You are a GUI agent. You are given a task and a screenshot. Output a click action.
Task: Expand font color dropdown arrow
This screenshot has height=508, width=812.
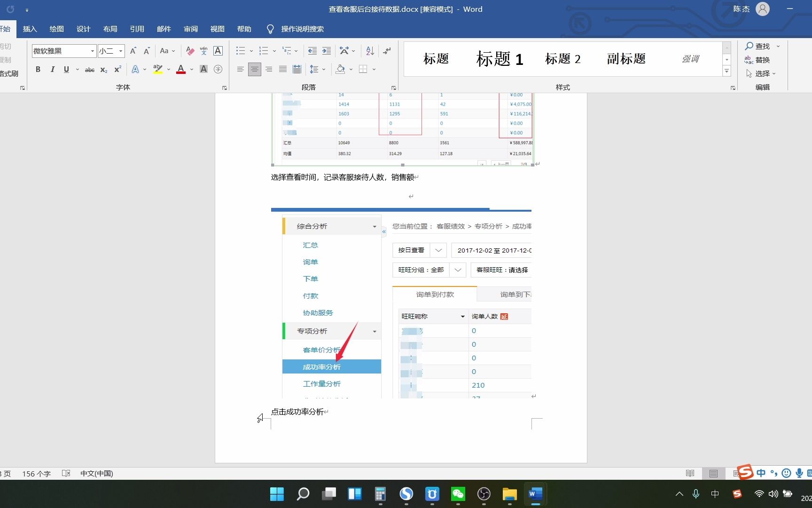click(192, 69)
